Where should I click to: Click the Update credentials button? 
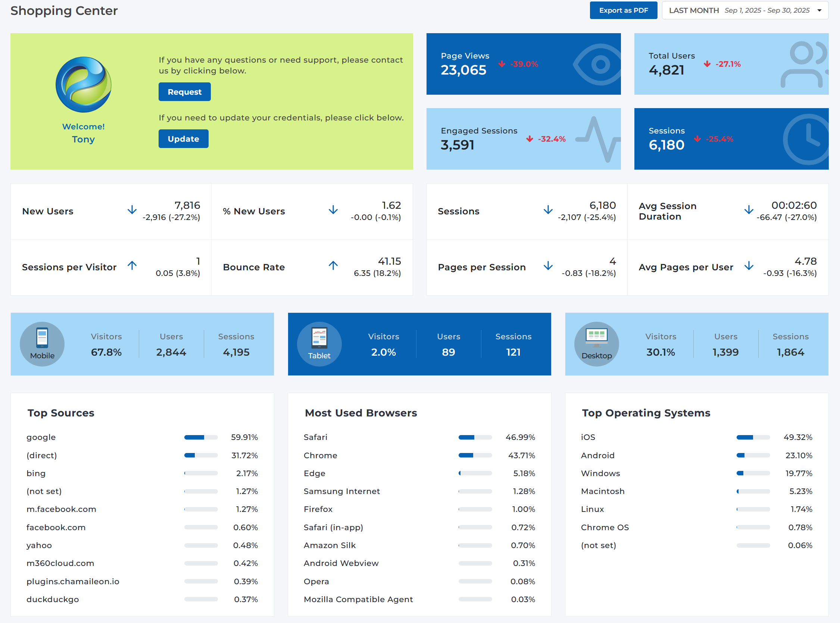click(x=183, y=138)
